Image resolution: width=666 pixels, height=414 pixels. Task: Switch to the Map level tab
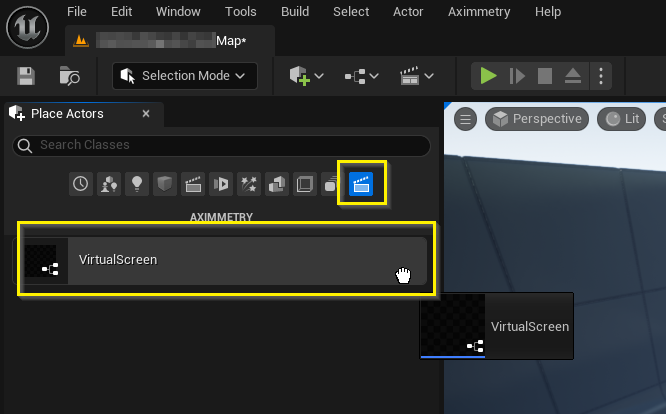pyautogui.click(x=170, y=41)
